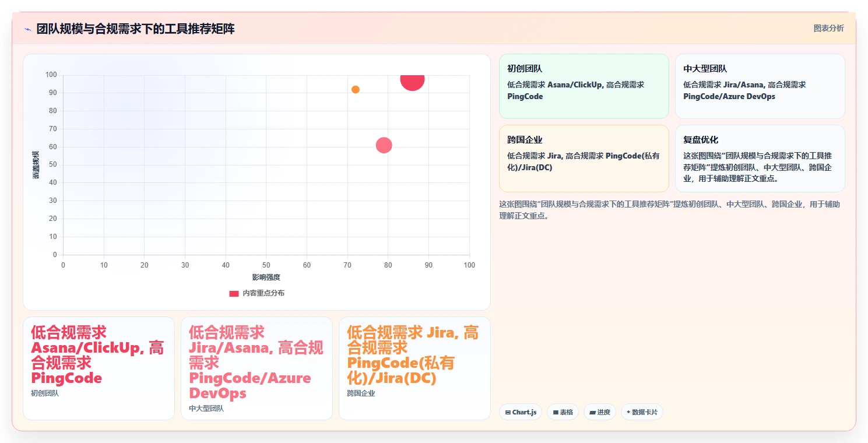Click the summary paragraph below info cards
This screenshot has height=443, width=868.
670,210
